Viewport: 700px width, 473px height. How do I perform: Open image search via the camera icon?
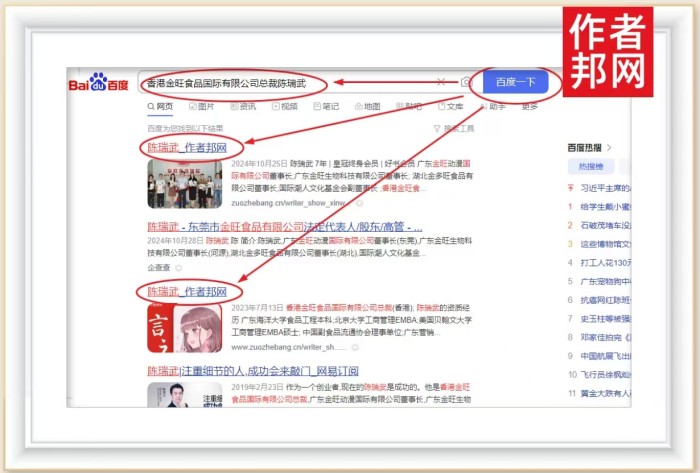(x=466, y=82)
